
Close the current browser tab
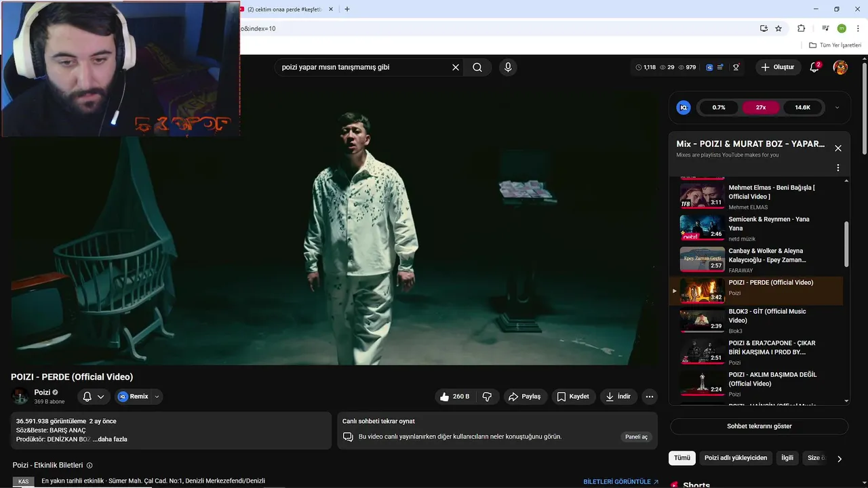[331, 9]
